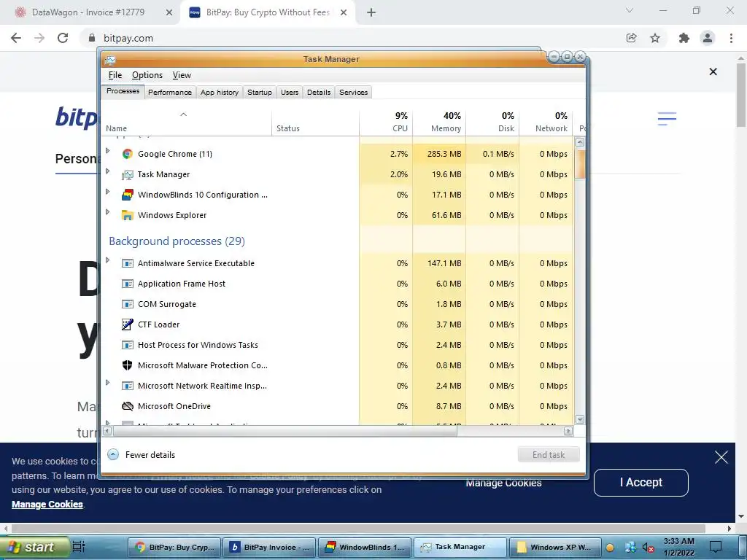The height and width of the screenshot is (560, 747).
Task: Click the Application Frame Host icon
Action: point(127,284)
